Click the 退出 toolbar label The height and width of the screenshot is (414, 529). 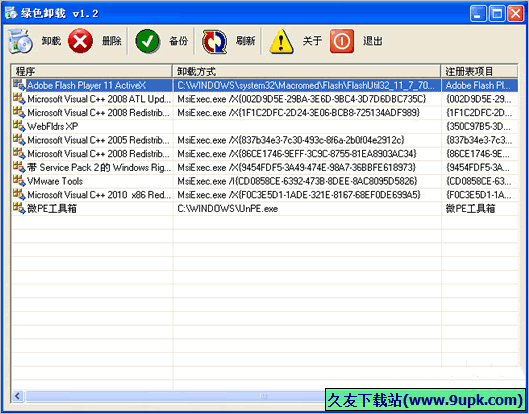(373, 41)
